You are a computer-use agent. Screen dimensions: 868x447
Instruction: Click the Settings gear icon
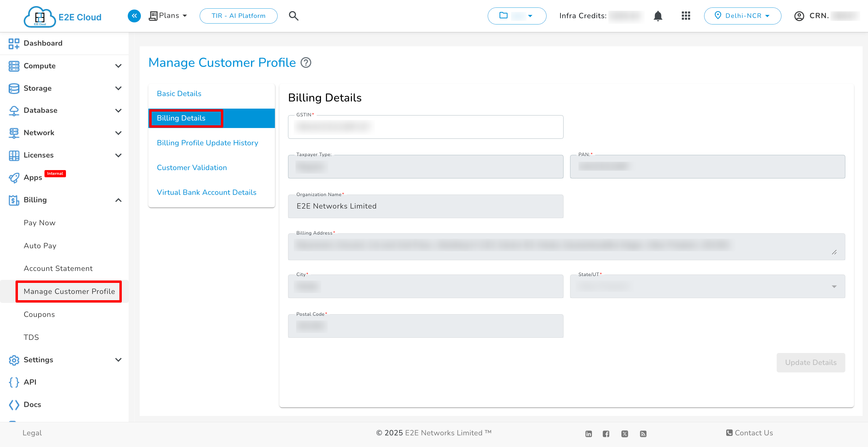(x=14, y=360)
